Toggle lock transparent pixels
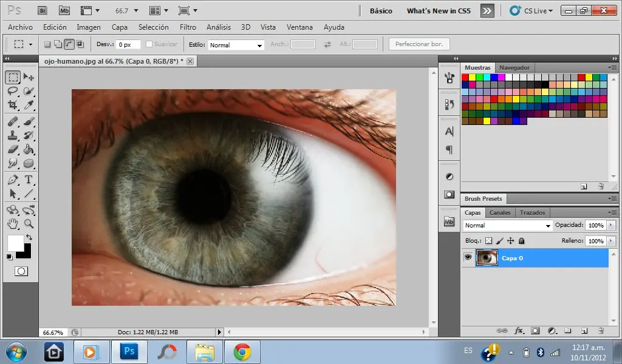This screenshot has width=622, height=364. (x=489, y=240)
